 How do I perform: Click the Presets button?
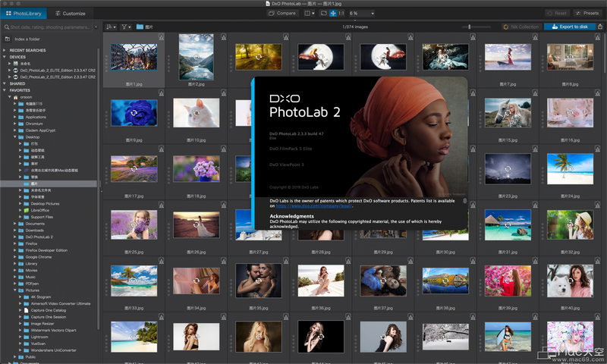tap(587, 13)
